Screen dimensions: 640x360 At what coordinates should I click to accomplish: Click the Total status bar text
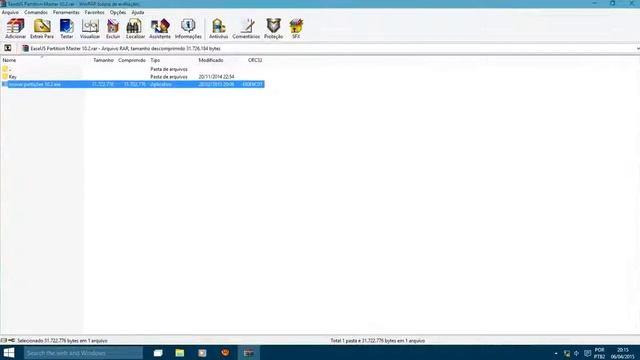click(378, 340)
